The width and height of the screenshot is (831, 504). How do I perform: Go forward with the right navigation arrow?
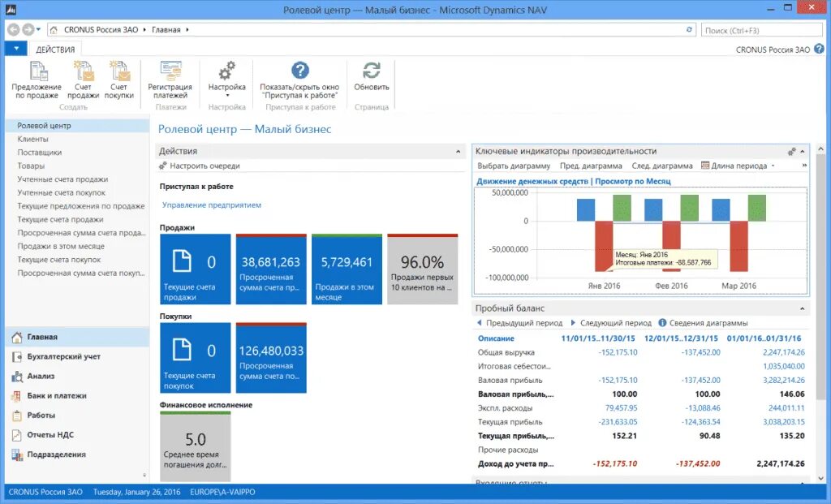click(28, 30)
